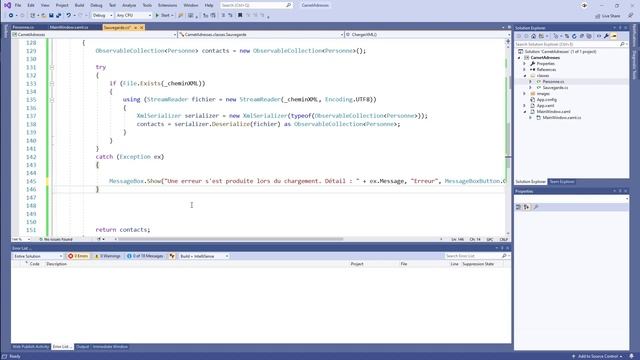The image size is (640, 360).
Task: Select App.xaml in Solution Explorer
Action: pyautogui.click(x=545, y=106)
